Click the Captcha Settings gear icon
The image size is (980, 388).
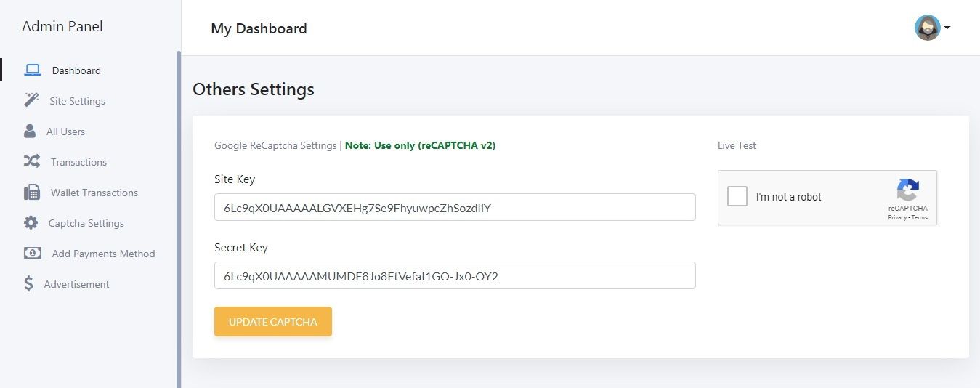pyautogui.click(x=31, y=222)
